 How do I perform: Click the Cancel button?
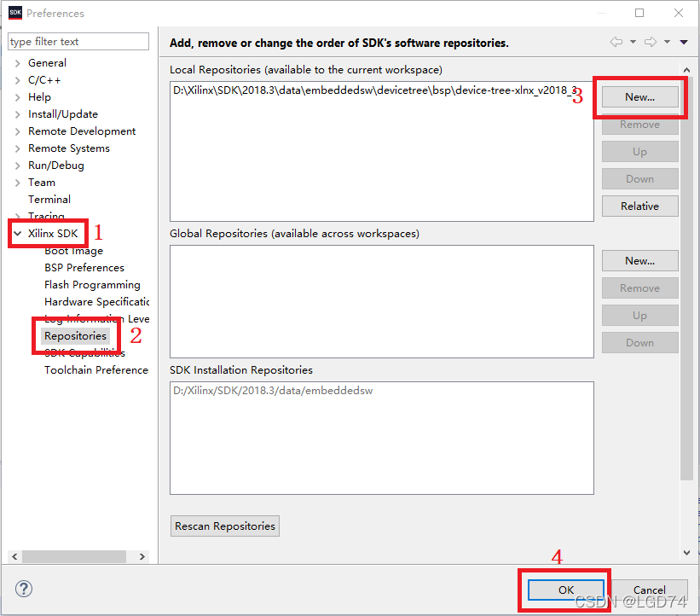tap(650, 590)
